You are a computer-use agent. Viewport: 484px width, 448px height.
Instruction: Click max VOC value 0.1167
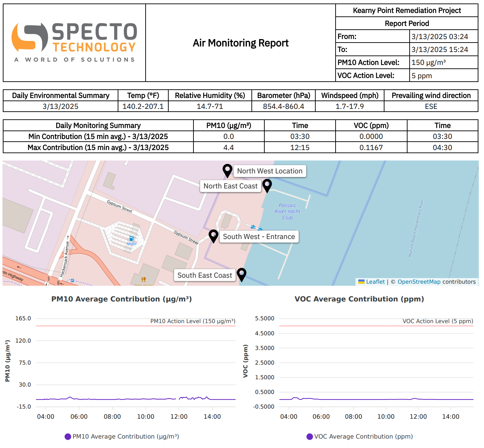point(371,148)
